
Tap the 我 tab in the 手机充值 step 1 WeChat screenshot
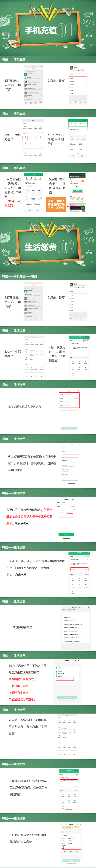[41, 102]
